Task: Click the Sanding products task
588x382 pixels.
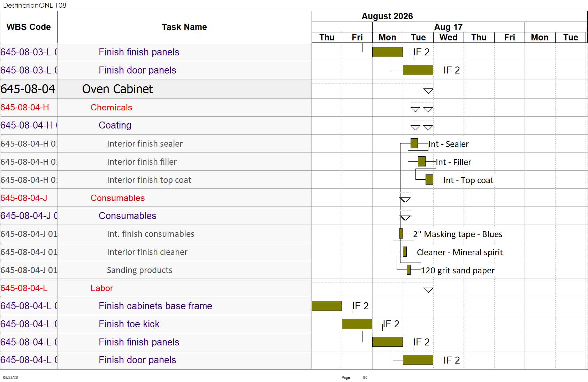Action: (x=139, y=270)
